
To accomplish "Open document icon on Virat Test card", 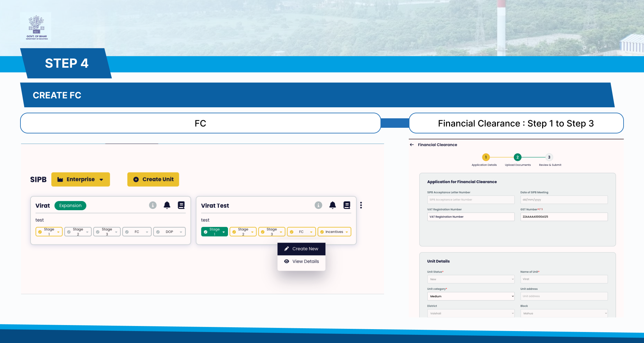I will 347,205.
